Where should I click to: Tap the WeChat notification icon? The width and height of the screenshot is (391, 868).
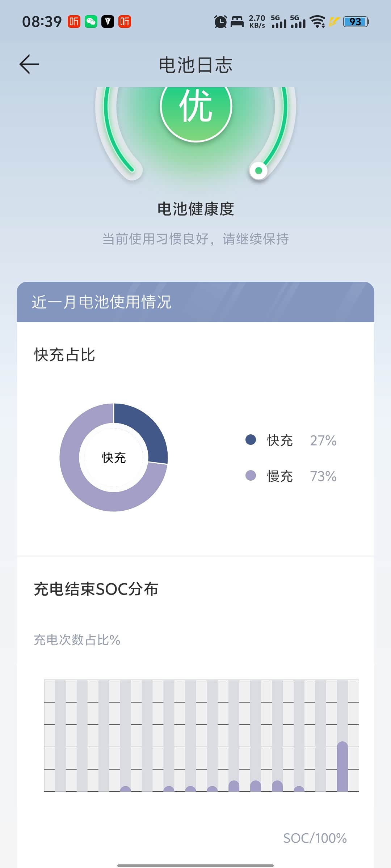91,22
